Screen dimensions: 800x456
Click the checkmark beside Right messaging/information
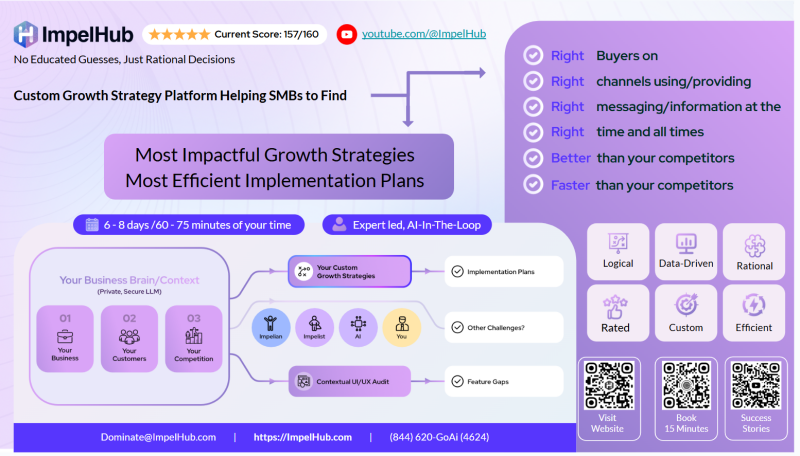533,106
